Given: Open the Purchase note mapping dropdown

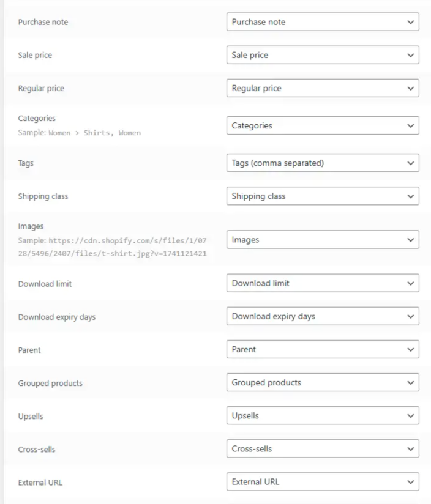Looking at the screenshot, I should pyautogui.click(x=323, y=22).
